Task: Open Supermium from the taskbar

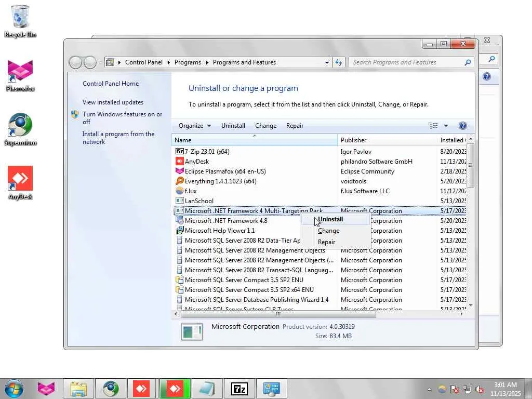Action: pos(110,389)
